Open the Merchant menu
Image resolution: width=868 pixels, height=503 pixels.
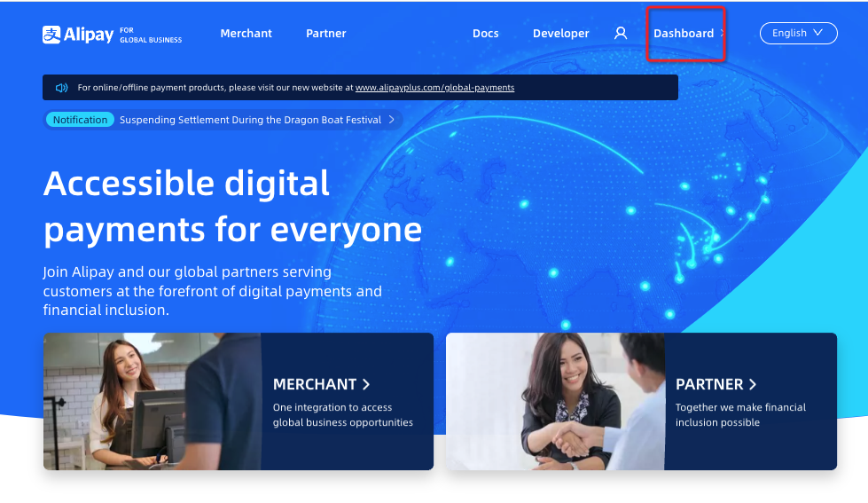(246, 33)
